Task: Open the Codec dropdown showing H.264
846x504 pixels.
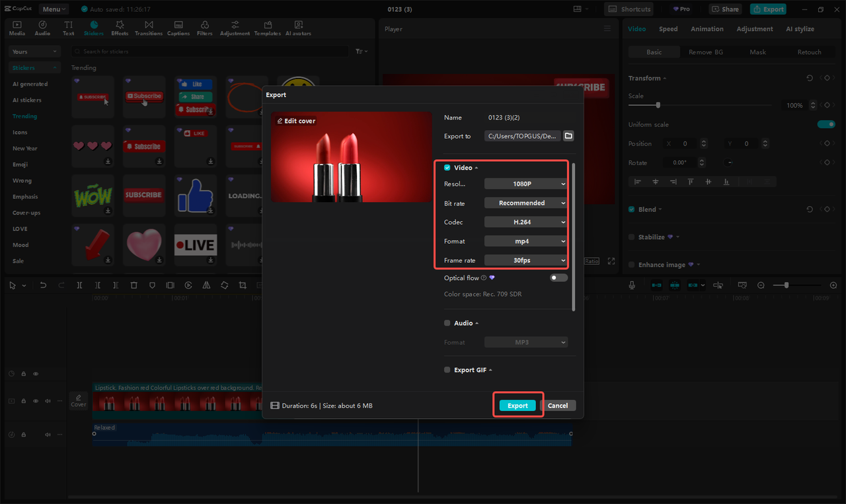Action: point(525,221)
